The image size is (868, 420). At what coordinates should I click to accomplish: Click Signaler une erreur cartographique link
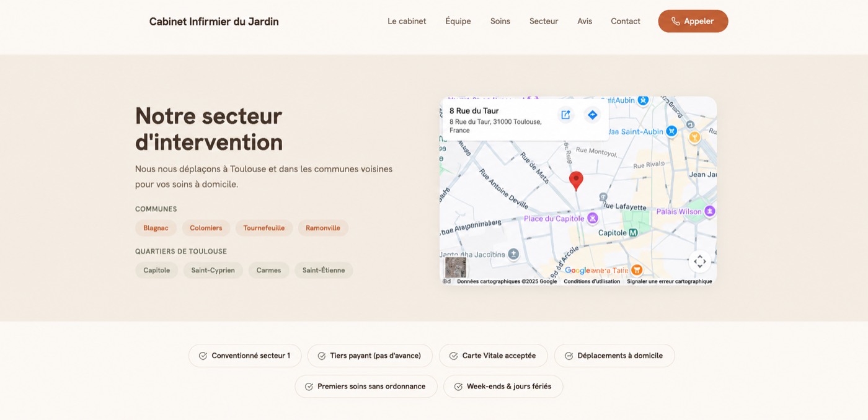coord(669,281)
